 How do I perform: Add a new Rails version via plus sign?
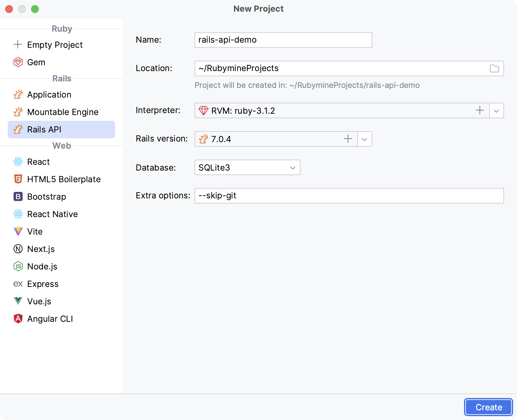tap(348, 139)
